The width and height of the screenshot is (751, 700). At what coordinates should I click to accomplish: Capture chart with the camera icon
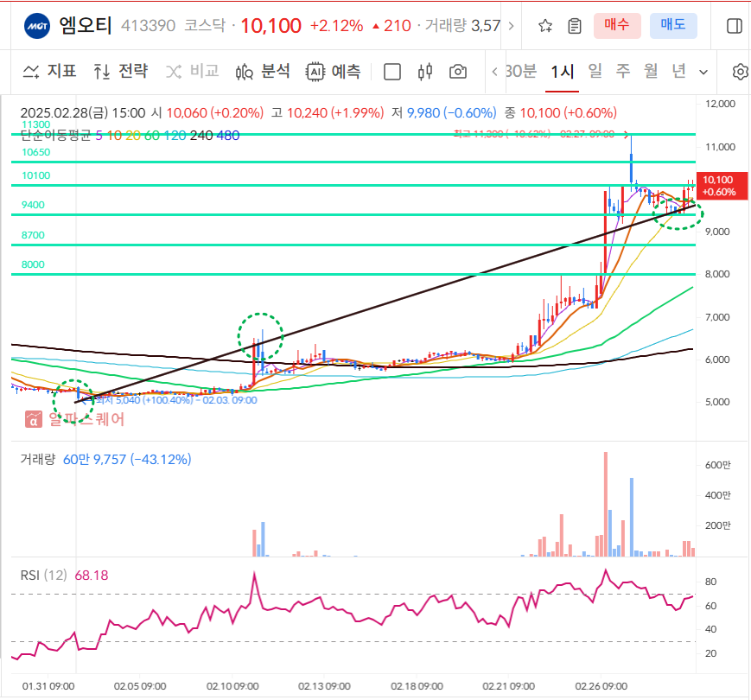458,72
